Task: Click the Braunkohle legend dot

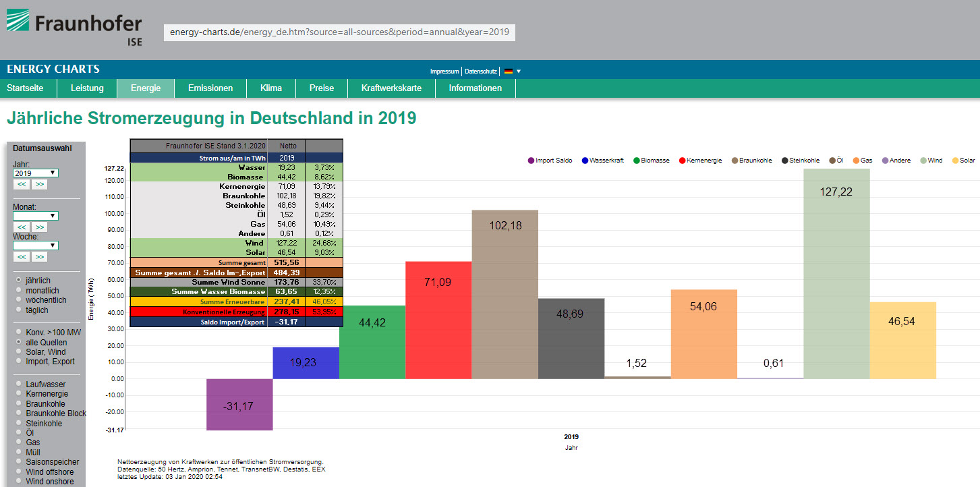Action: (733, 161)
